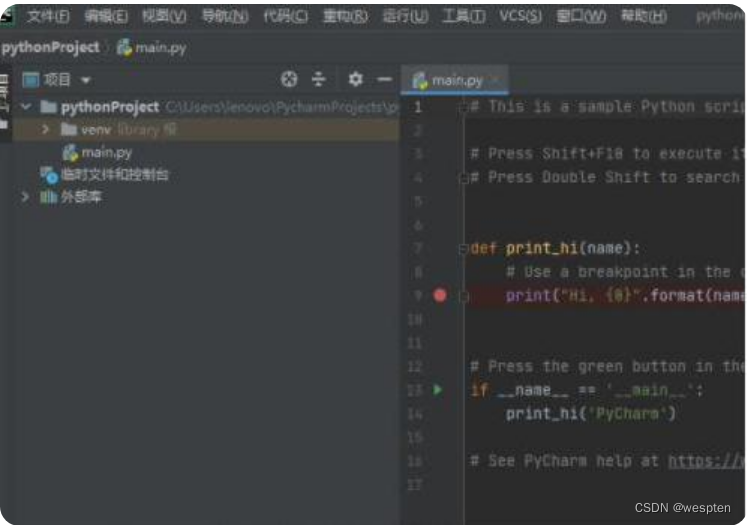This screenshot has width=747, height=525.
Task: Click the 'Press Double Shift to search' comment
Action: pos(607,177)
